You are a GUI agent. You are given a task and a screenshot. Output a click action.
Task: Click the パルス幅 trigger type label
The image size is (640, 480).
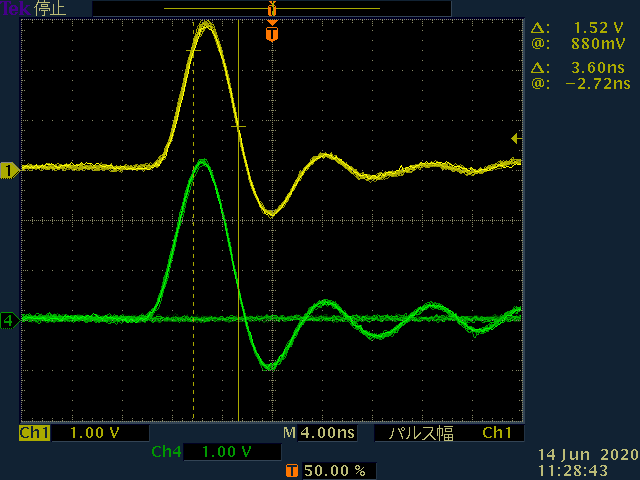(421, 433)
